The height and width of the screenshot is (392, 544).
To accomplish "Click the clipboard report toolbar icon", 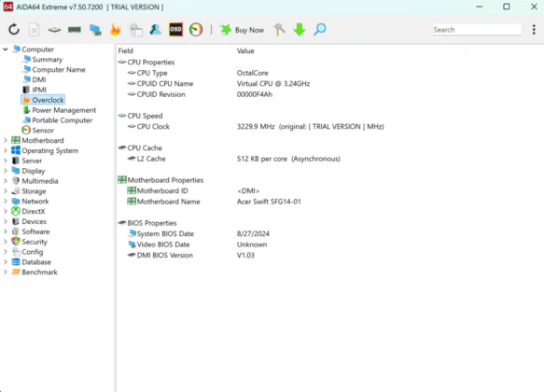I will point(135,30).
